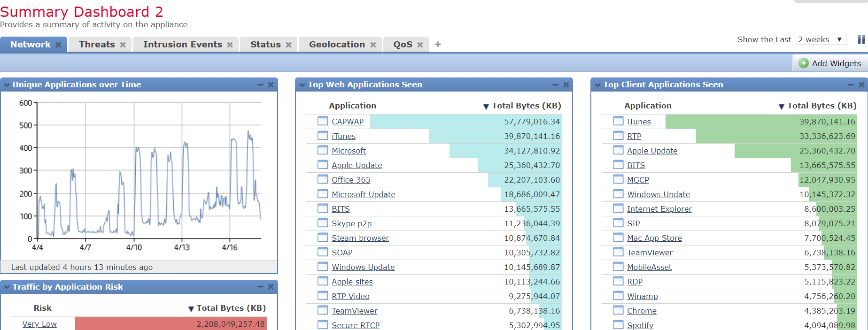Click the application icon next to CAPWAP
868x330 pixels.
[323, 121]
